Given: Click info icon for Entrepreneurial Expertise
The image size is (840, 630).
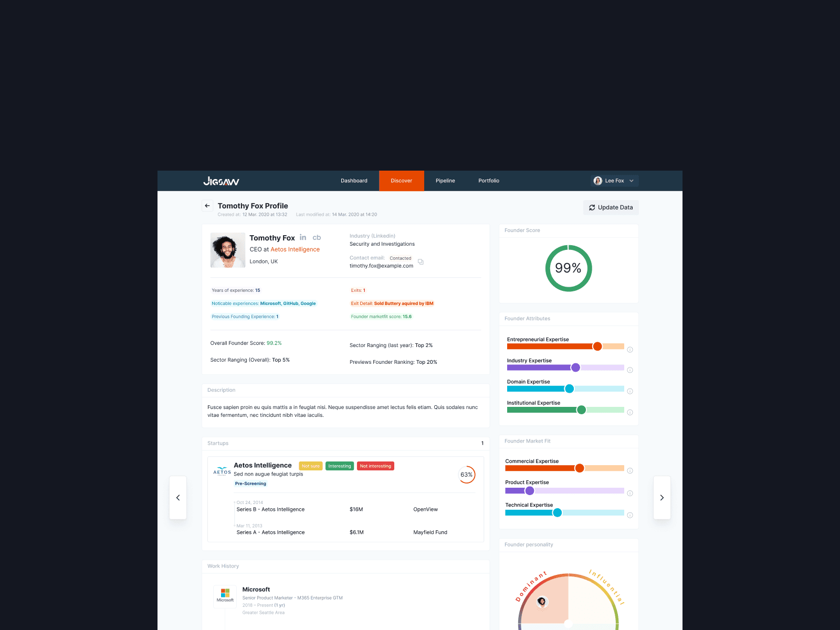Looking at the screenshot, I should point(630,350).
